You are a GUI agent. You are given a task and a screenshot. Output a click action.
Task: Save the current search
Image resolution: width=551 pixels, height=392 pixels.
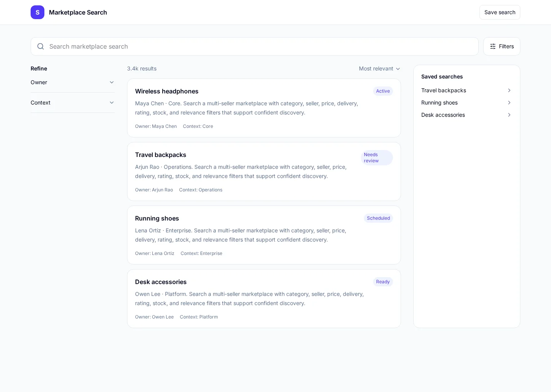point(500,12)
